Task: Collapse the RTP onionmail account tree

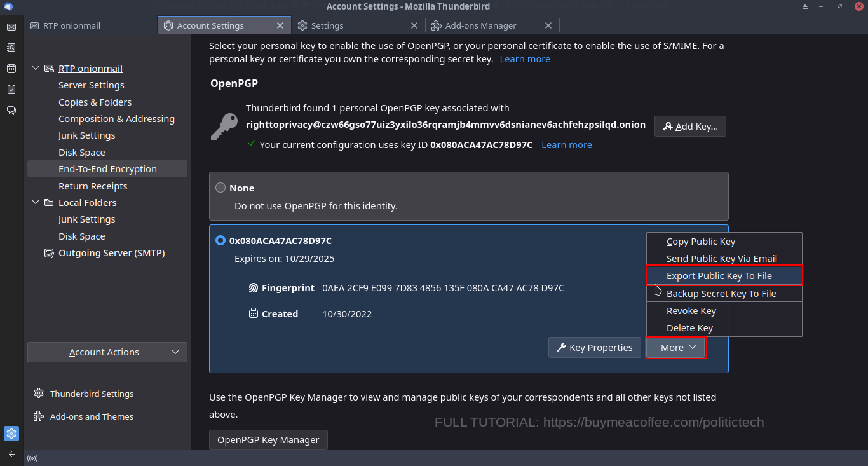Action: 36,69
